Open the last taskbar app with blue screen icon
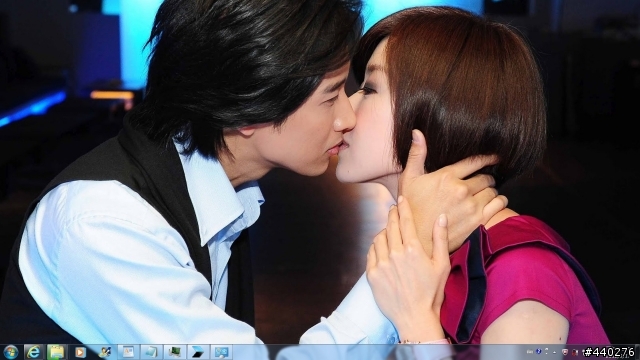 (221, 352)
